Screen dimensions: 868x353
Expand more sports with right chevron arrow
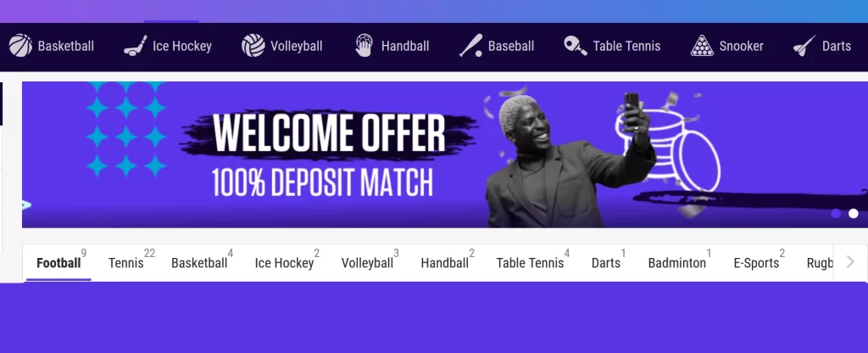850,262
